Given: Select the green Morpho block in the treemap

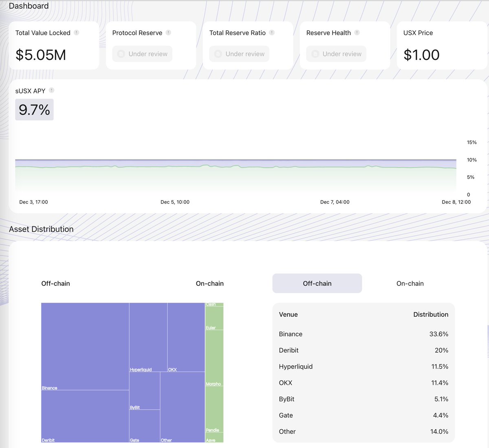Looking at the screenshot, I should tap(214, 358).
